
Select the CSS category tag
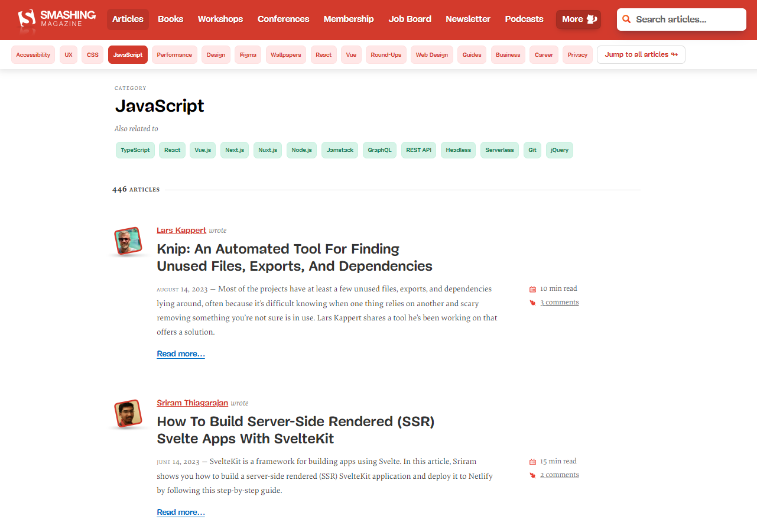click(x=93, y=55)
